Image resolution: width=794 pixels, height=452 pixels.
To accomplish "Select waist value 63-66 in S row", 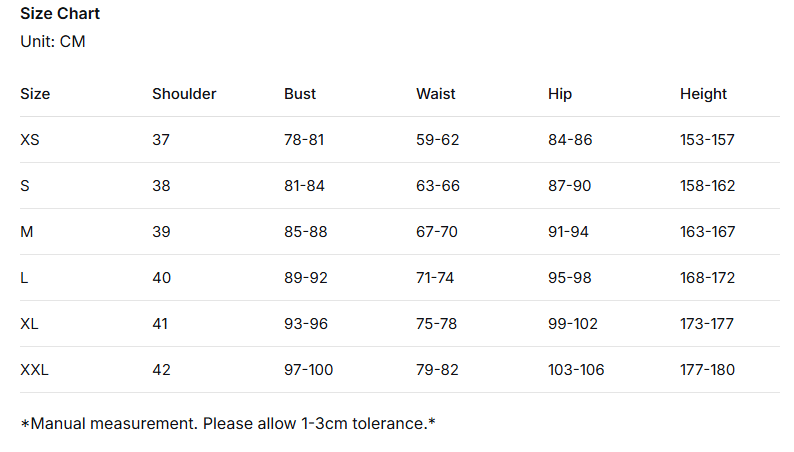I will tap(437, 186).
